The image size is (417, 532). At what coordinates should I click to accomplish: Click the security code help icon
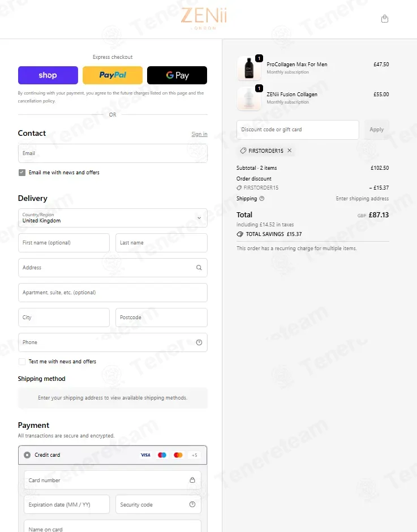[192, 504]
